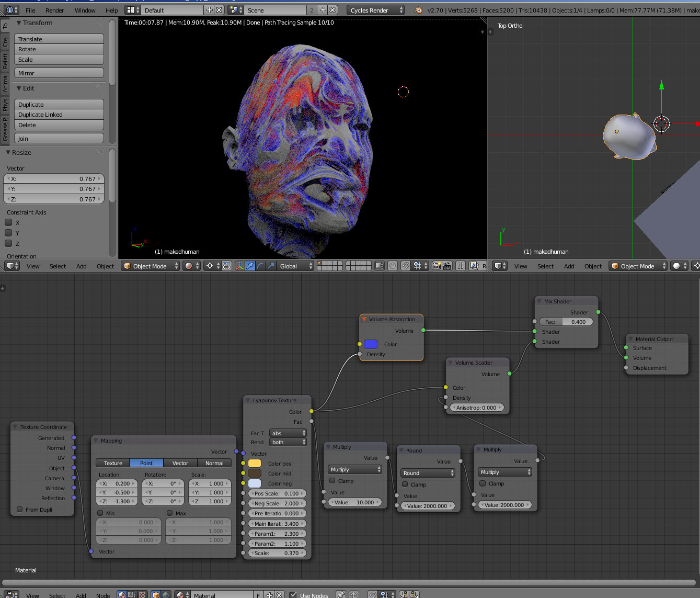This screenshot has height=598, width=700.
Task: Click the Mix Shader Fac slider
Action: tap(566, 322)
